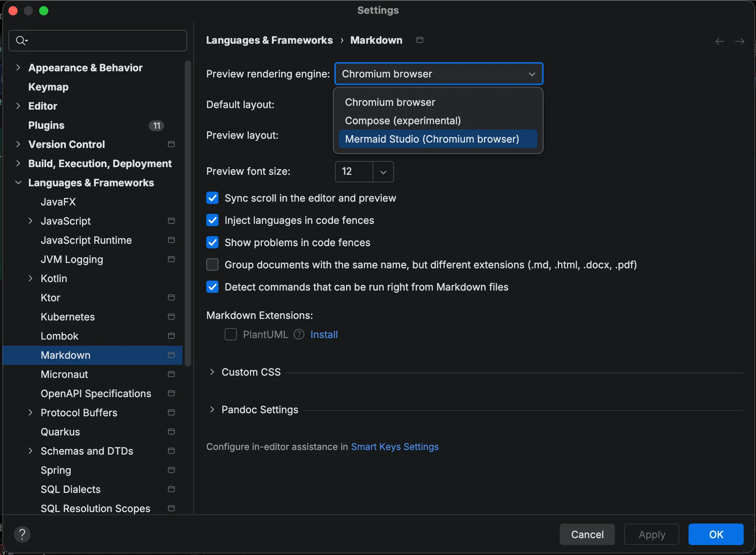Click the modified-settings icon next to Spring
756x555 pixels.
pos(171,470)
